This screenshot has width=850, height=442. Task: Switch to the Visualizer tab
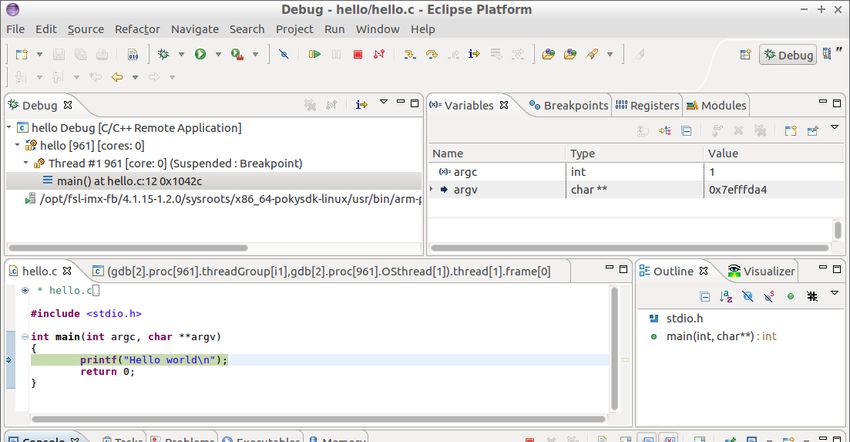(x=761, y=271)
